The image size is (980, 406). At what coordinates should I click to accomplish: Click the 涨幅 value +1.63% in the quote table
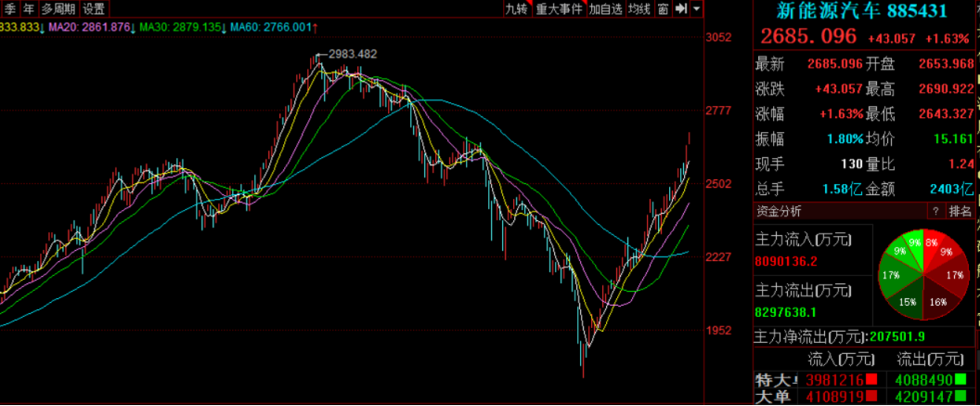(x=841, y=114)
